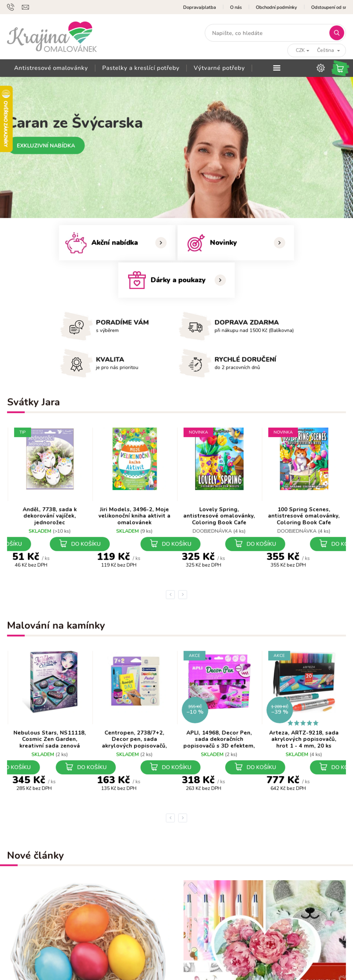The height and width of the screenshot is (980, 353).
Task: Open Antistresové omalovánky menu item
Action: pyautogui.click(x=51, y=68)
